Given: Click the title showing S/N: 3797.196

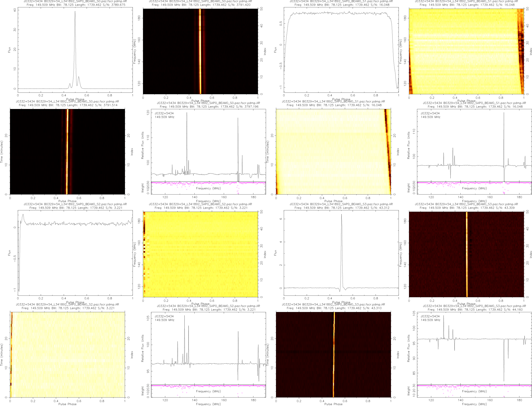Looking at the screenshot, I should tap(209, 107).
